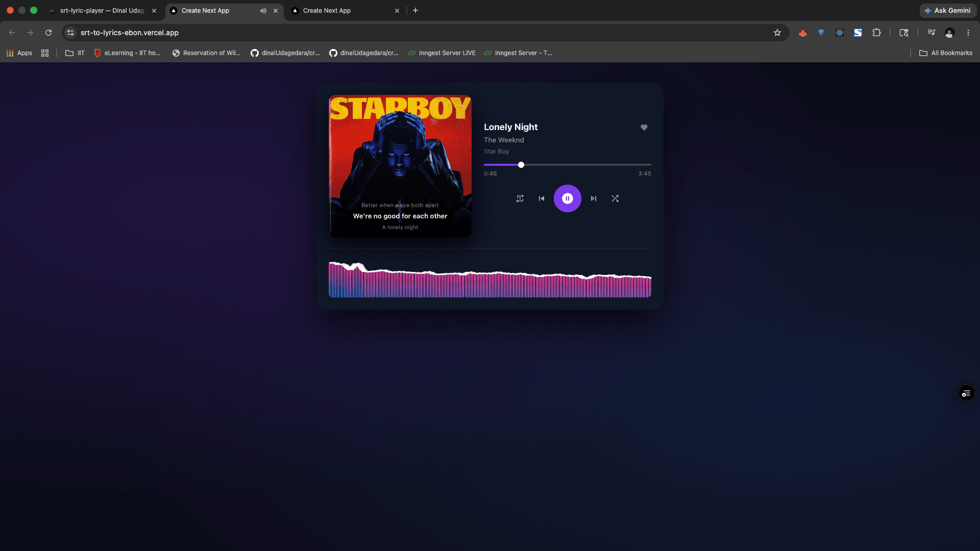The height and width of the screenshot is (551, 980).
Task: Open the Extensions puzzle menu
Action: [x=876, y=33]
